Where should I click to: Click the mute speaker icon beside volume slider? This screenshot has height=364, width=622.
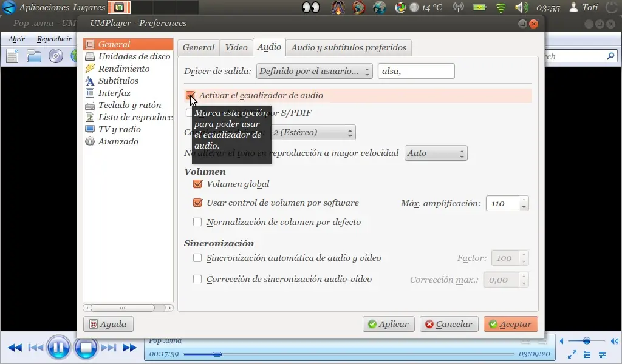click(x=562, y=341)
